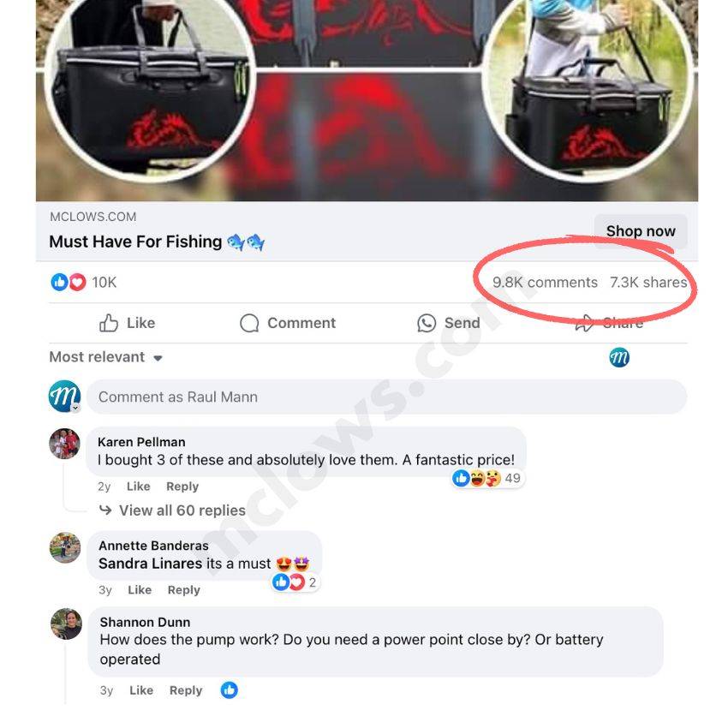Click the thumbs-up Like icon under the post
The width and height of the screenshot is (728, 728).
pyautogui.click(x=109, y=323)
